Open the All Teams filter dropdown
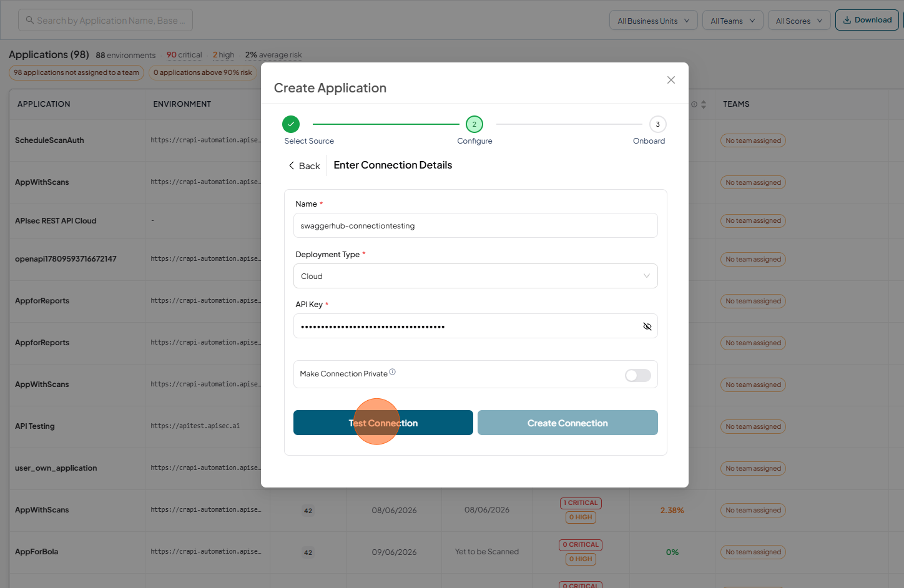 pos(733,21)
